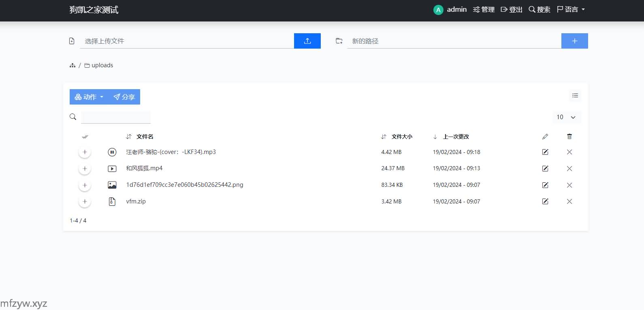Click the blue plus create-folder button

(x=574, y=41)
